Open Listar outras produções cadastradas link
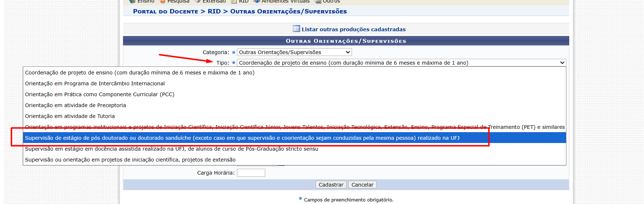The width and height of the screenshot is (644, 204). pos(353,29)
